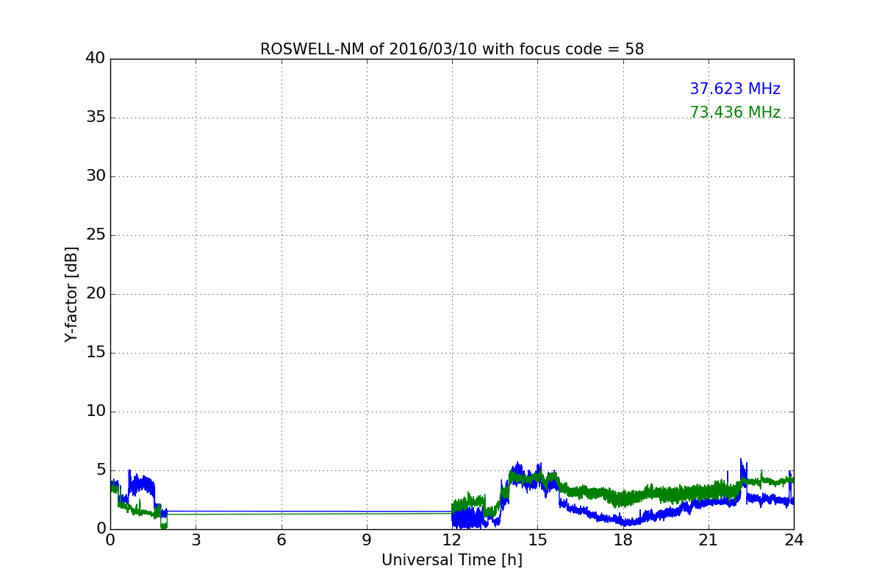Screen dimensions: 882x588
Task: Click the y-axis tick label 25
Action: coord(95,235)
